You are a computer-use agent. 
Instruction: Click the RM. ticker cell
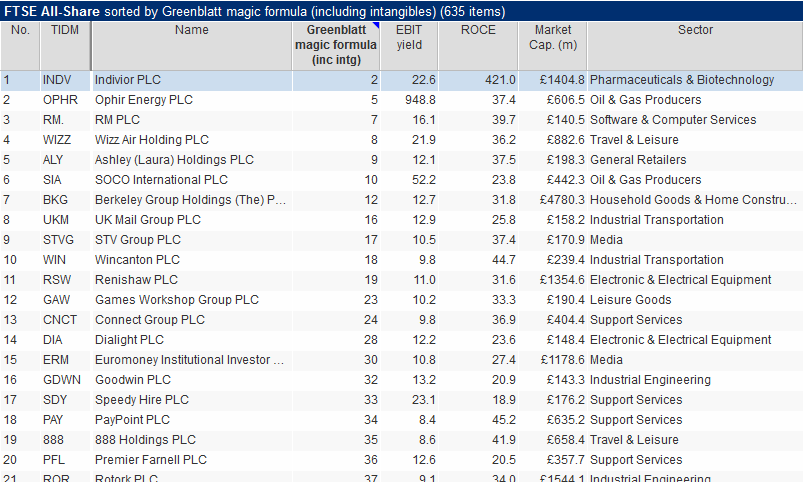click(x=53, y=120)
